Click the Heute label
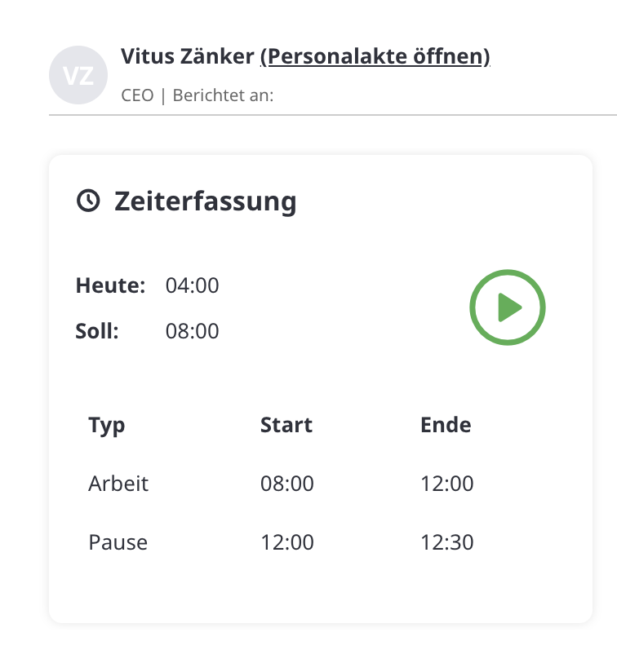The height and width of the screenshot is (672, 617). 111,285
